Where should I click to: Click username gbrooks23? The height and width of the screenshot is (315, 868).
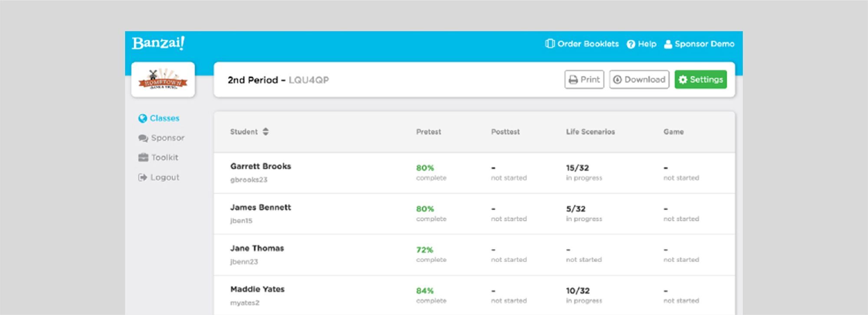tap(249, 179)
